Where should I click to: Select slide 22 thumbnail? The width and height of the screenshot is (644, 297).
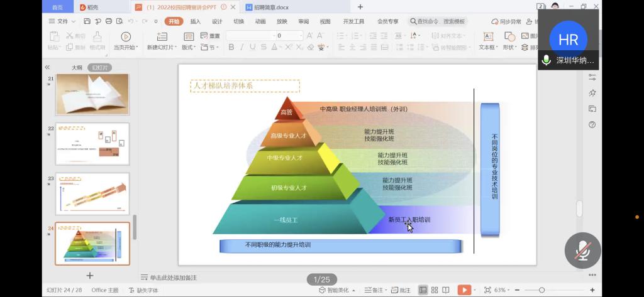(x=92, y=143)
